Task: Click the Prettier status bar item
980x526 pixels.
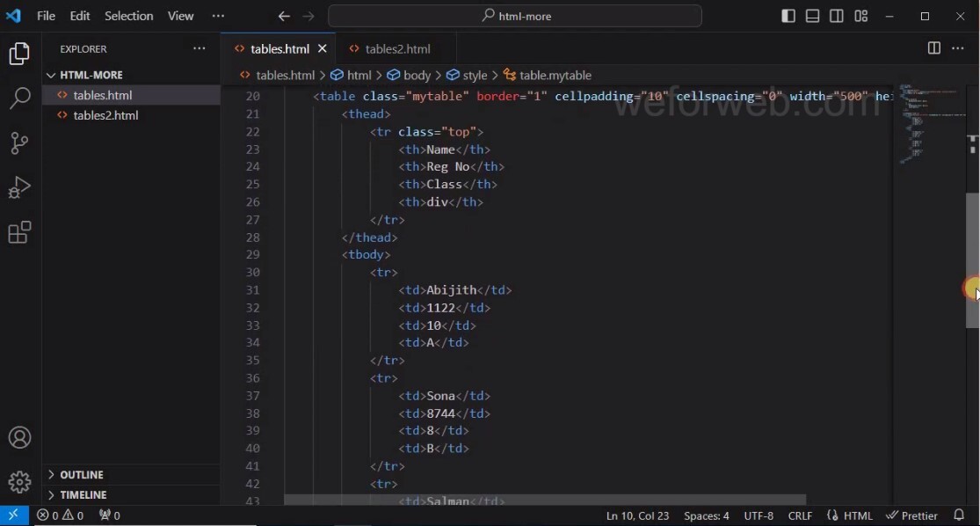Action: pos(912,515)
